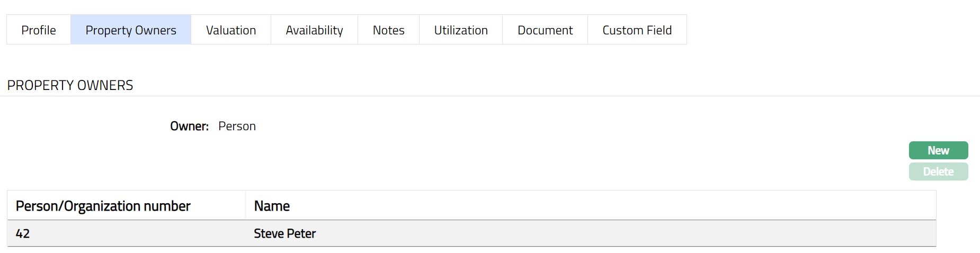Click the Owner: field label

(x=189, y=126)
